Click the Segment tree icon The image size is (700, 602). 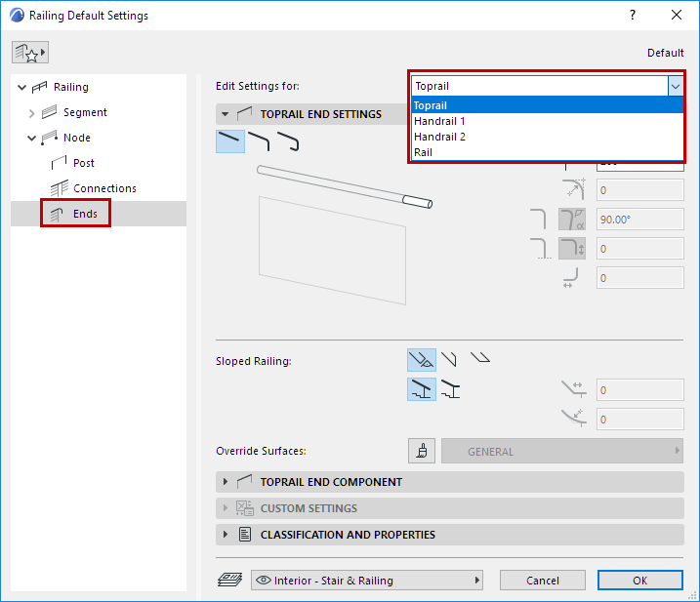tap(49, 112)
